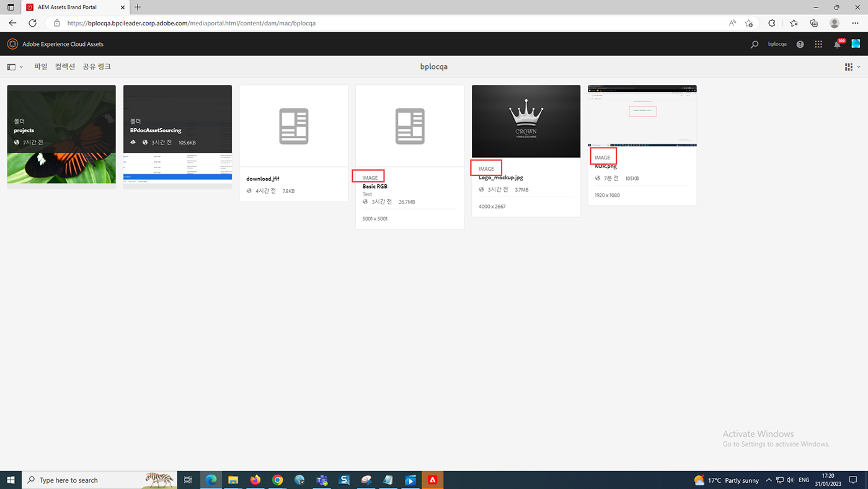Open the BPdocAssetSourcing folder card
The height and width of the screenshot is (489, 868).
177,134
